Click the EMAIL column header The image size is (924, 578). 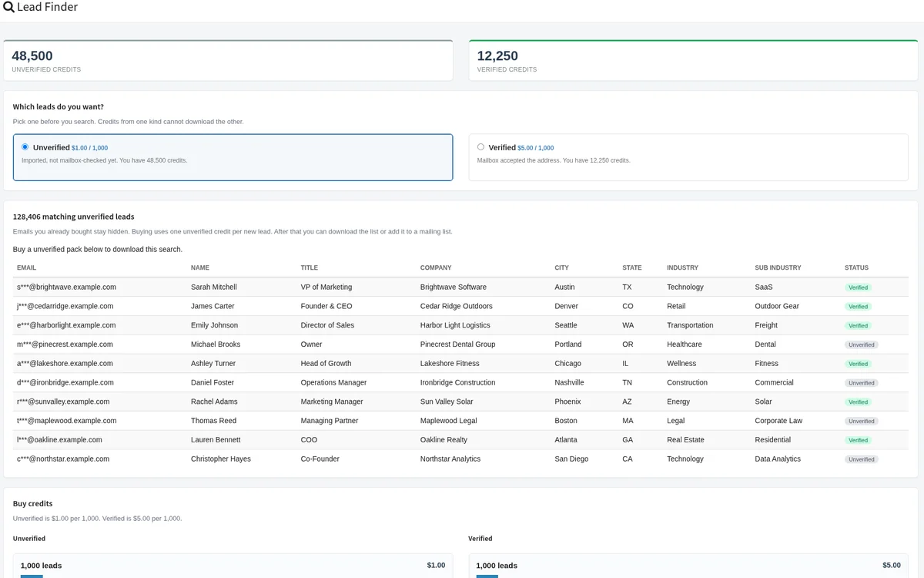point(27,268)
